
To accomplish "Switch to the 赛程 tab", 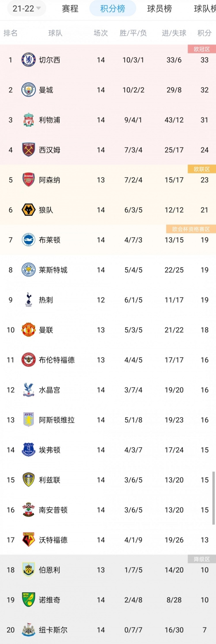I will point(70,9).
